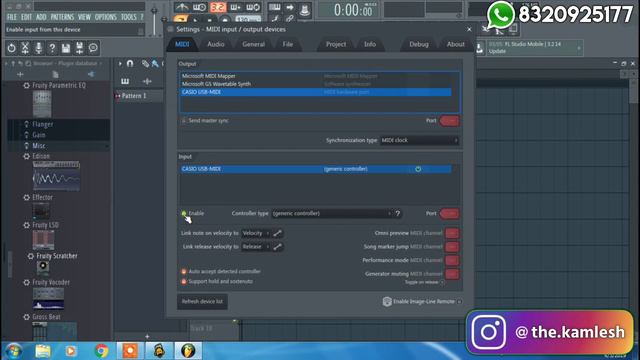Image resolution: width=640 pixels, height=360 pixels.
Task: Click the magnet snap icon in playlist toolbar
Action: click(x=130, y=63)
